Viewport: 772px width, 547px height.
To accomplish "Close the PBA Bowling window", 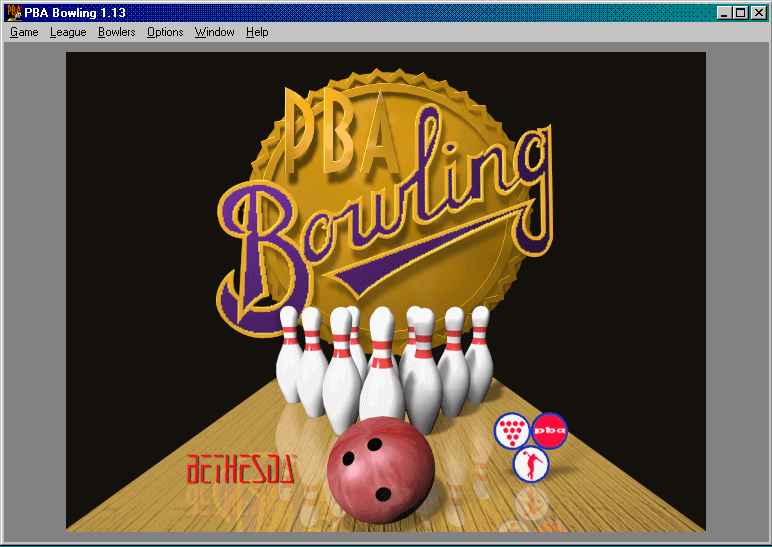I will coord(758,13).
